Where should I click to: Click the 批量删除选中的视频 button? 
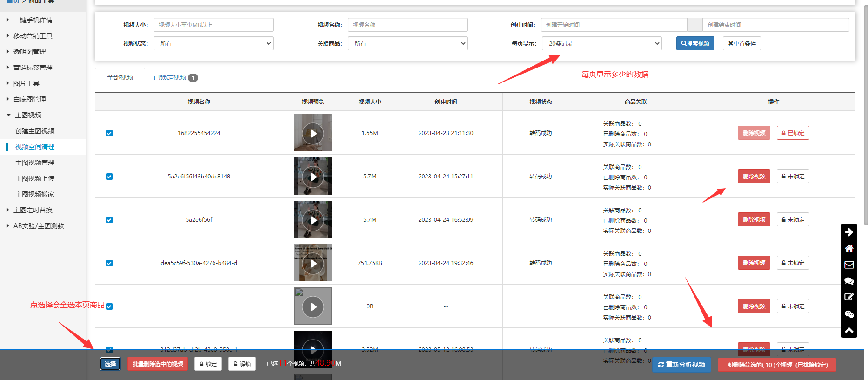click(158, 364)
